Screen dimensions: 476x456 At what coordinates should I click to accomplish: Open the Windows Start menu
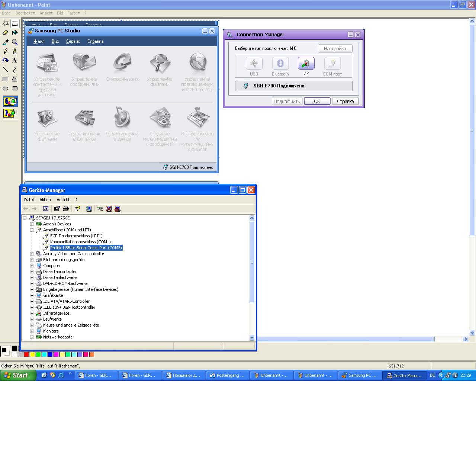(x=18, y=375)
